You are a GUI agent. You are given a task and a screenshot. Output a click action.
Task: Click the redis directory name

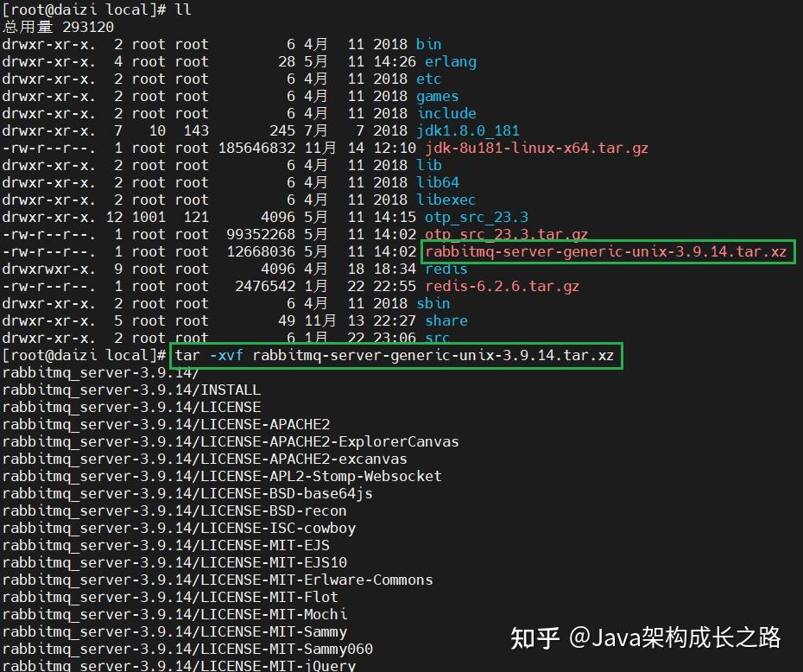point(445,269)
